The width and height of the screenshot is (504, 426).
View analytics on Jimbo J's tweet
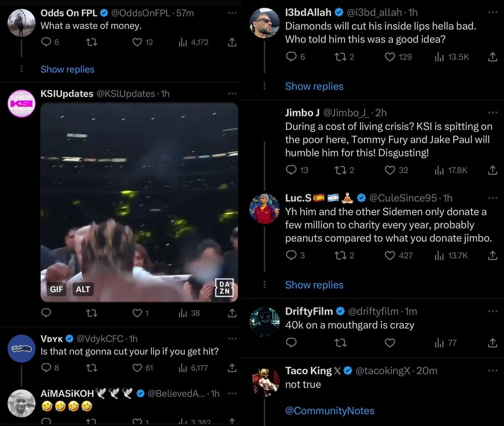coord(439,170)
